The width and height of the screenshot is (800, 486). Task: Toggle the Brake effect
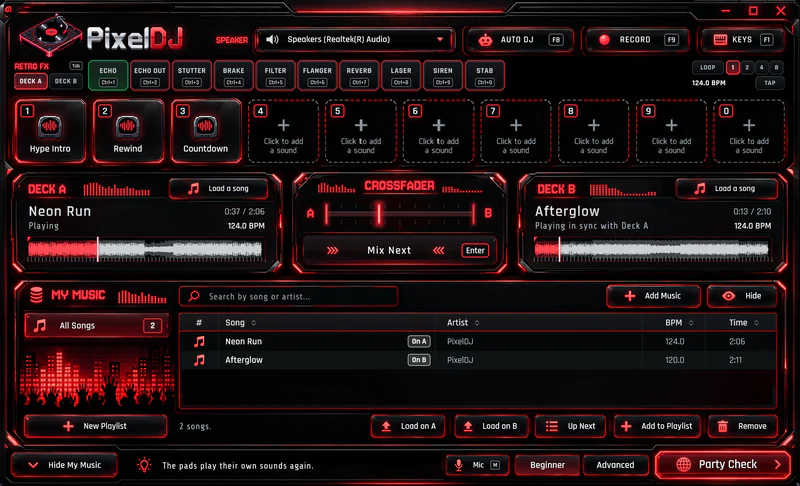coord(234,75)
